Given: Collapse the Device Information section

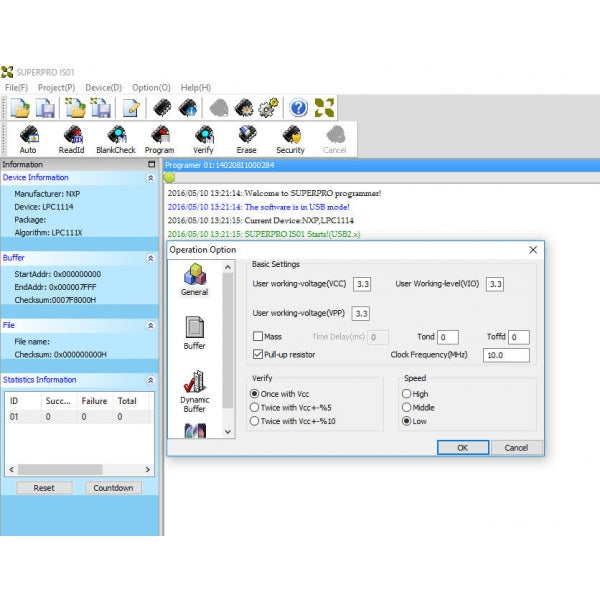Looking at the screenshot, I should click(150, 178).
